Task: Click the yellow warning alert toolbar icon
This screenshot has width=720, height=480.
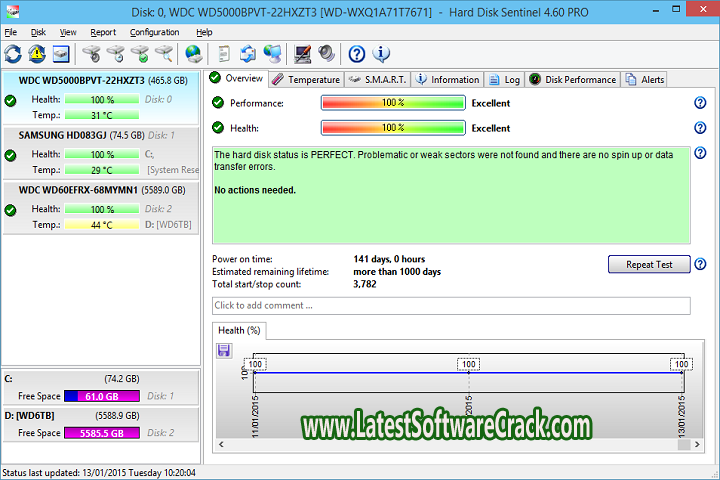Action: tap(37, 54)
